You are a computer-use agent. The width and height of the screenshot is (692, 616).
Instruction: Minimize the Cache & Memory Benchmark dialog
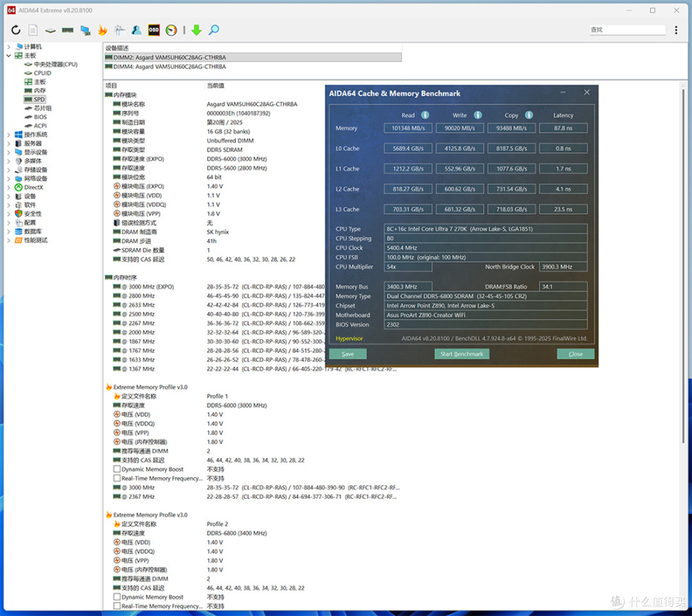click(563, 93)
